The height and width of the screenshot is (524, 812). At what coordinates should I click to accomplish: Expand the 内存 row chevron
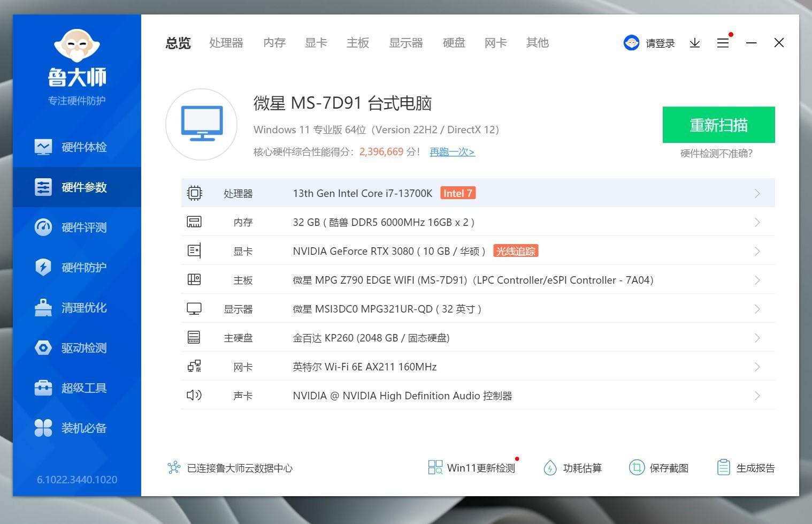757,222
